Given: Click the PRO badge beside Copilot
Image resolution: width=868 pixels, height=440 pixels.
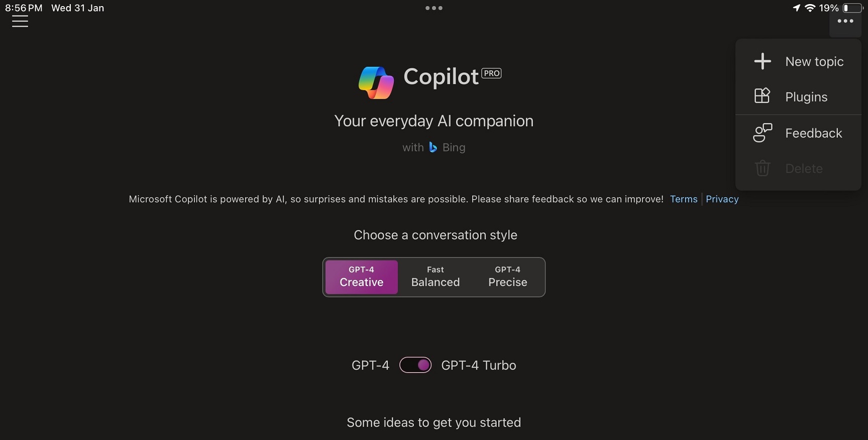Looking at the screenshot, I should coord(492,73).
